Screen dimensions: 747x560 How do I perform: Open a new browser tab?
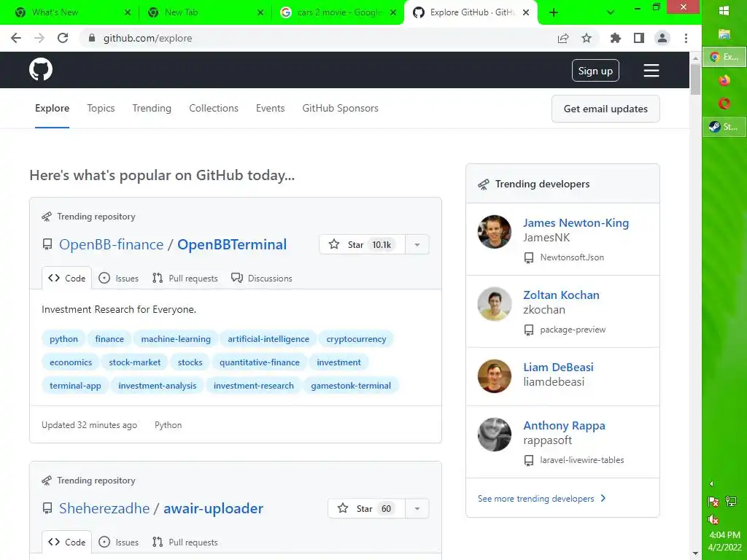[554, 12]
